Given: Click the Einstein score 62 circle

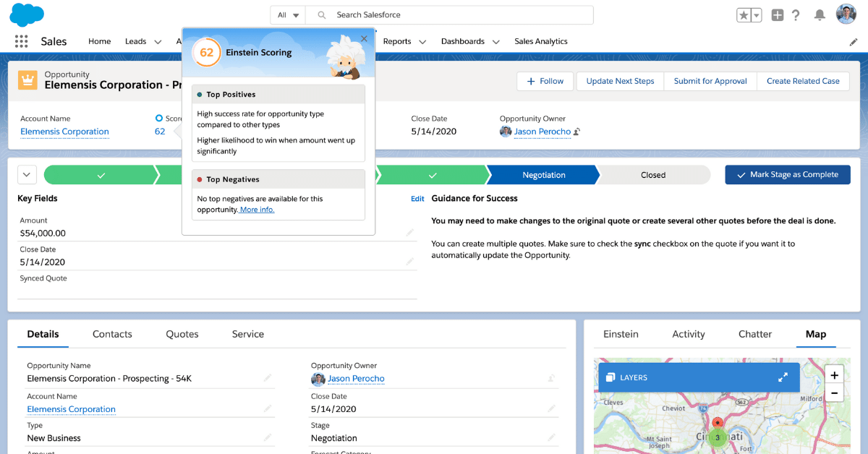Looking at the screenshot, I should tap(206, 53).
